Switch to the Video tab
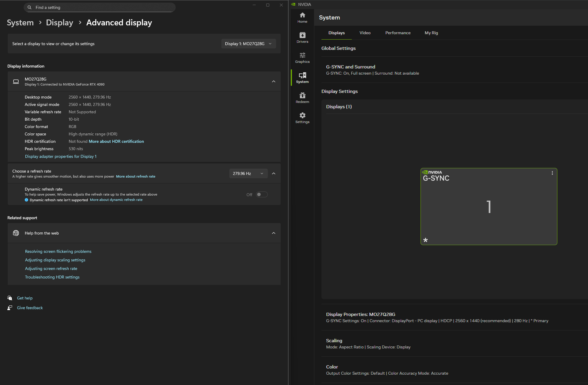The image size is (588, 385). (365, 33)
